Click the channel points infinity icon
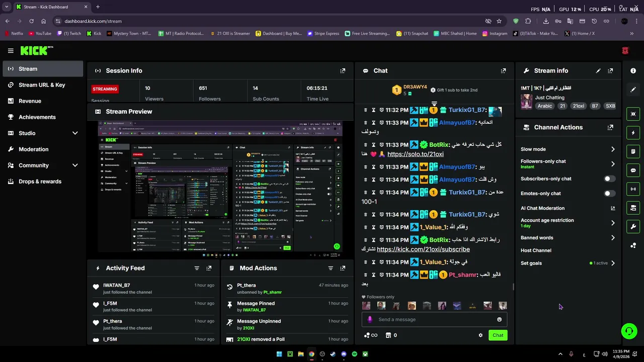 click(x=371, y=335)
